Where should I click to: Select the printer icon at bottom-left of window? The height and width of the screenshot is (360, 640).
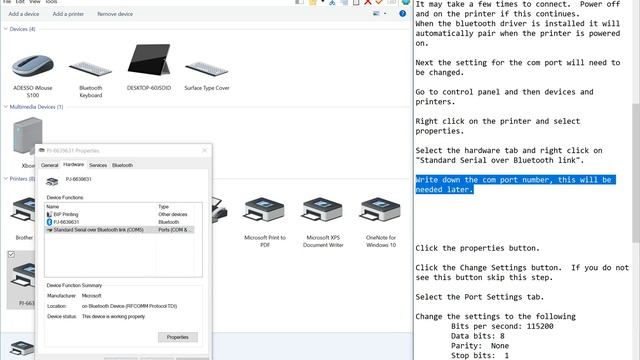tap(21, 348)
